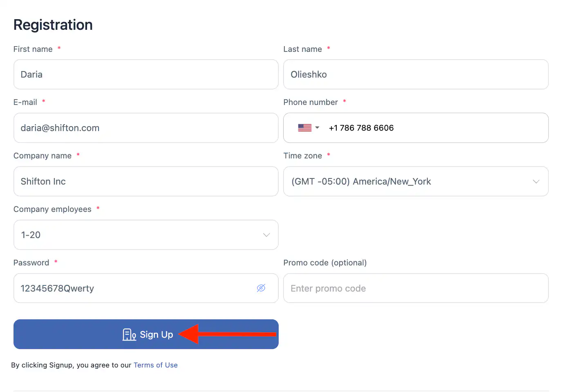Click the building icon on Sign Up
The height and width of the screenshot is (392, 568).
coord(129,335)
